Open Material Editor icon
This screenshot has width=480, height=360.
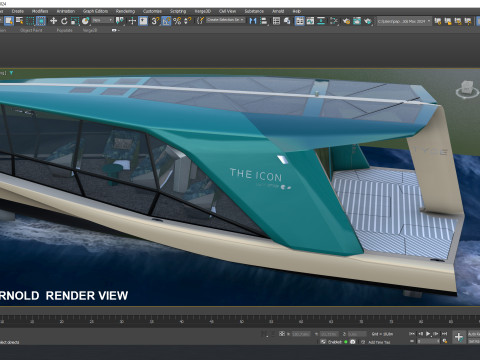click(x=334, y=21)
